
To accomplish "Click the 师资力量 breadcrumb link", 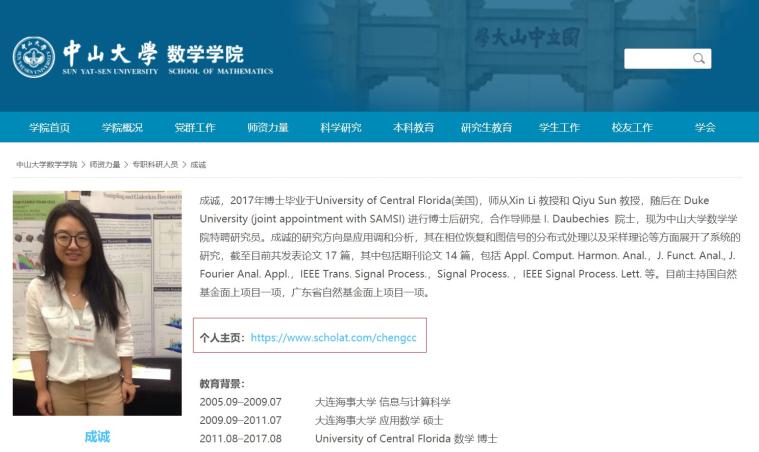I will pyautogui.click(x=105, y=164).
